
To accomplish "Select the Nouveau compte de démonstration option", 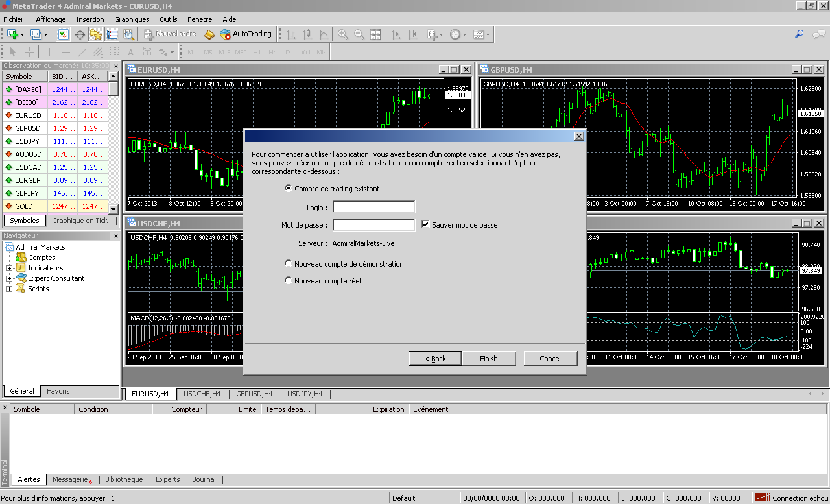I will point(288,263).
